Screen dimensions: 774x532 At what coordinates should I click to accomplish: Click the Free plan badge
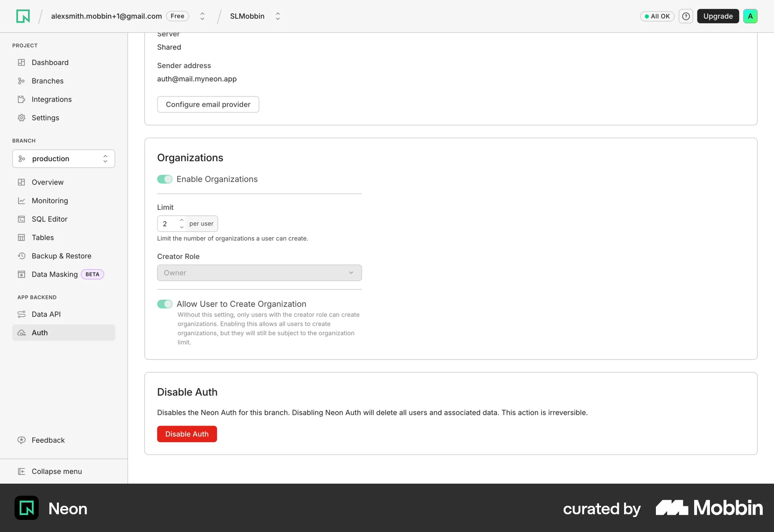pos(177,16)
